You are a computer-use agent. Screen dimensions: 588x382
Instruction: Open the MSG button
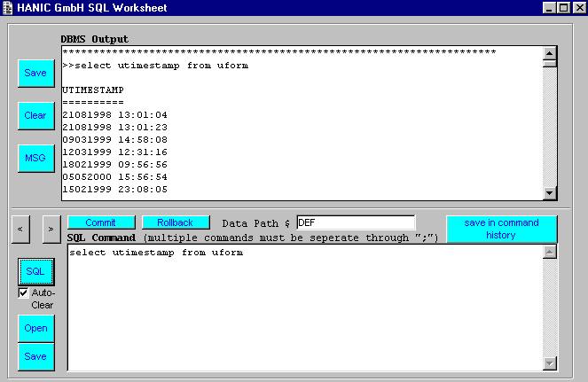tap(36, 158)
